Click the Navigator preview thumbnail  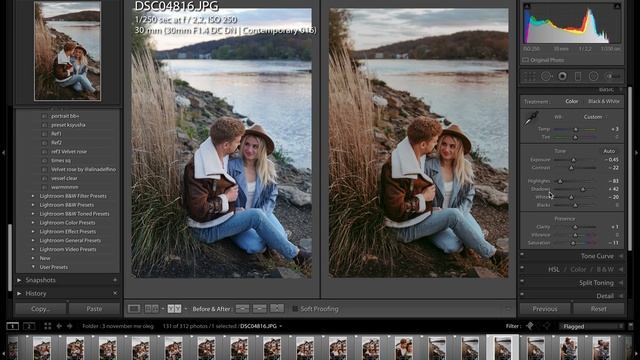pos(67,51)
